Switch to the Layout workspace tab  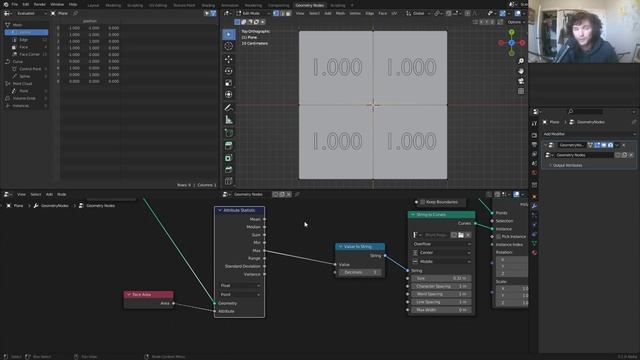click(93, 5)
